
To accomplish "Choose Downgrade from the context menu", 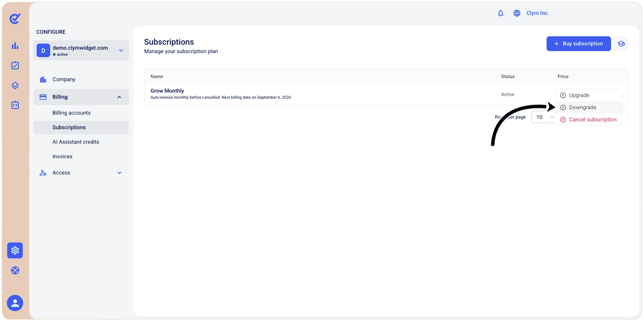I will point(589,107).
